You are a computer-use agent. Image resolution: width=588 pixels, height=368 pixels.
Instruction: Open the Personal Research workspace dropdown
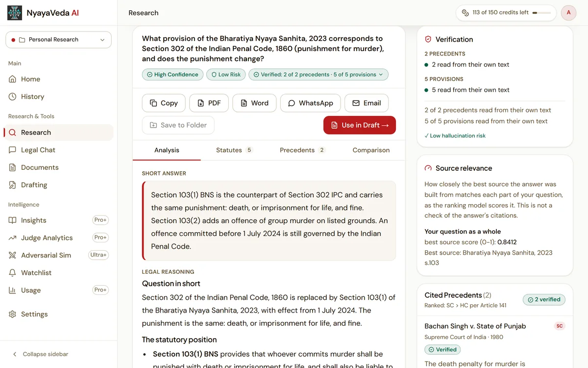(x=58, y=40)
